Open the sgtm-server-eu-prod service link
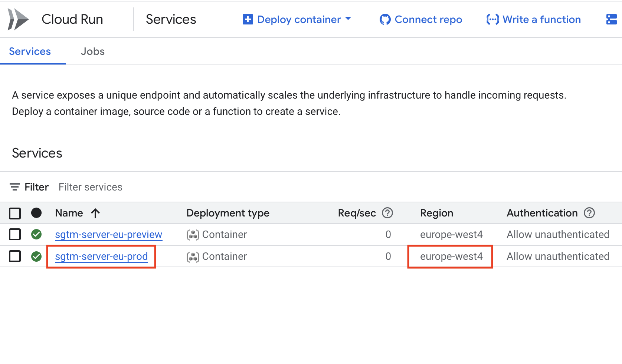Image resolution: width=622 pixels, height=364 pixels. (101, 257)
